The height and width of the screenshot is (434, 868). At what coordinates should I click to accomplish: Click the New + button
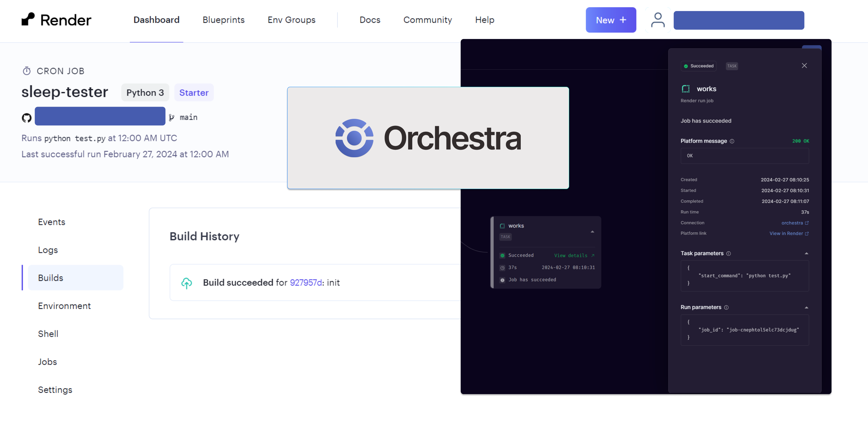coord(611,20)
